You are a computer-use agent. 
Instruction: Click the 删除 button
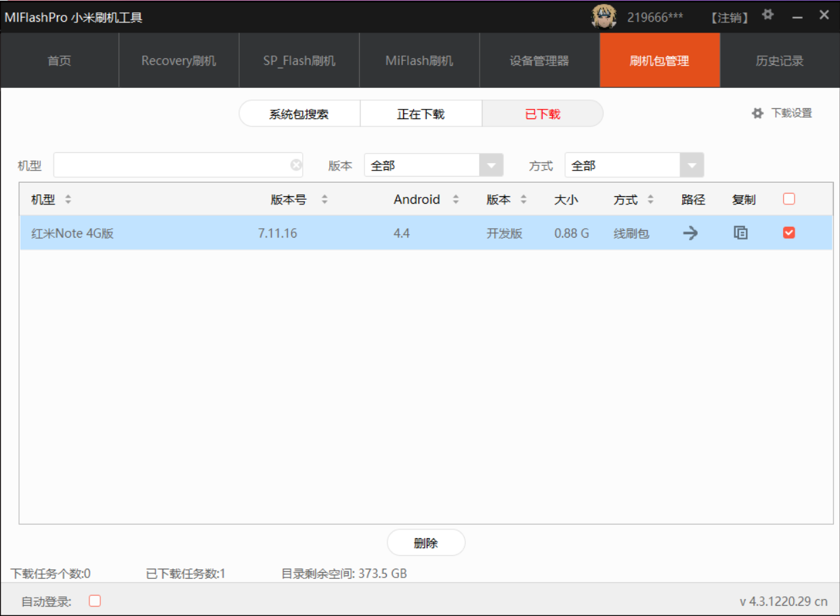(426, 543)
